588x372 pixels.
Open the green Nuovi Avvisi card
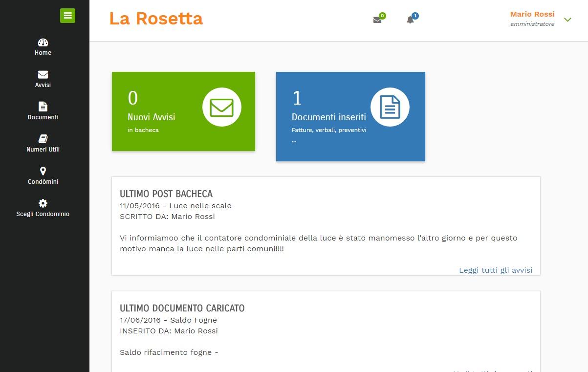point(183,111)
